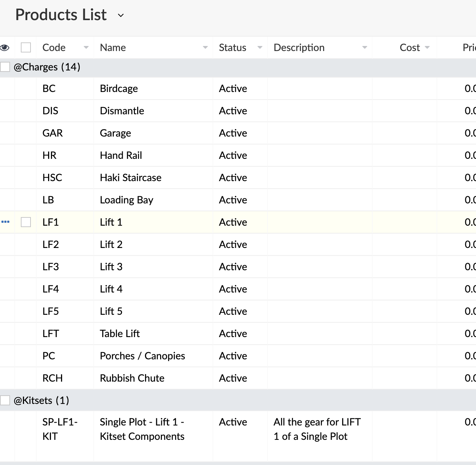Select the Rubbish Chute product row
476x465 pixels.
(x=132, y=378)
